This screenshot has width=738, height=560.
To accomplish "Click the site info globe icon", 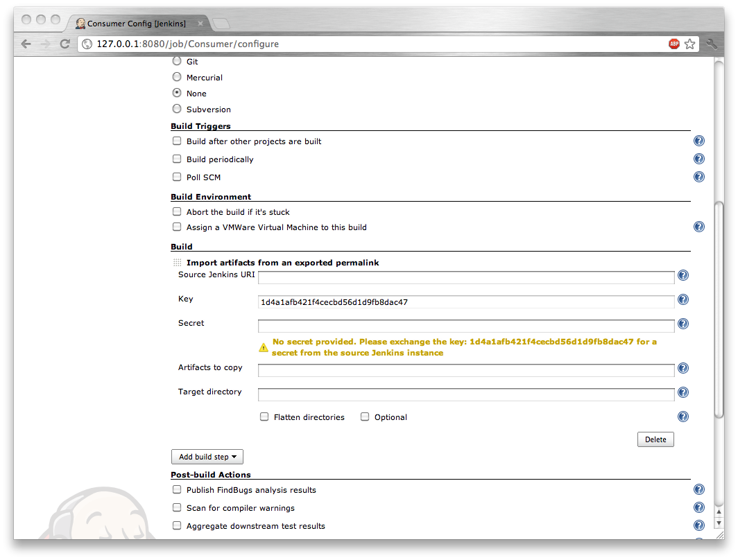I will (x=87, y=44).
